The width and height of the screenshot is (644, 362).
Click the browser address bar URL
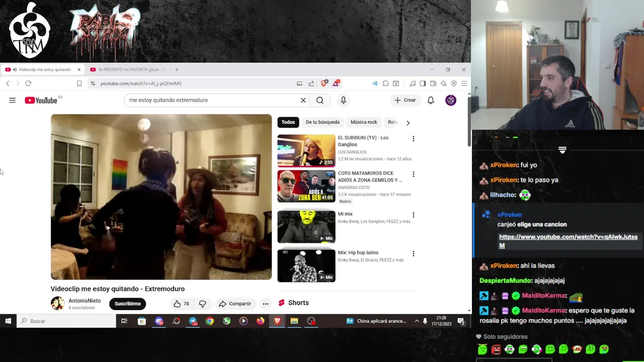pyautogui.click(x=141, y=83)
